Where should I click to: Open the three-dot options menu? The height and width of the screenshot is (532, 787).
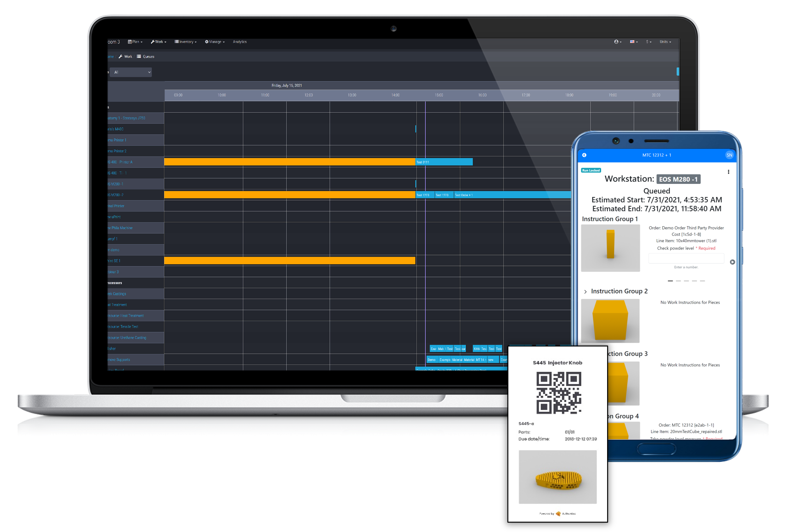728,172
